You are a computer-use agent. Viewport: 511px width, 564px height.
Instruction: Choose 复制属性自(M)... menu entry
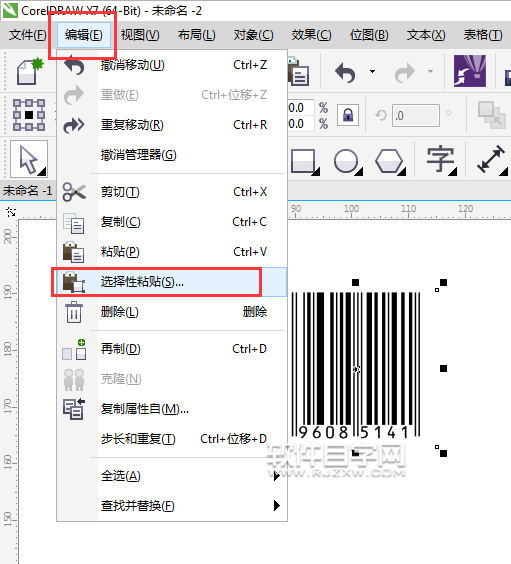pos(172,409)
